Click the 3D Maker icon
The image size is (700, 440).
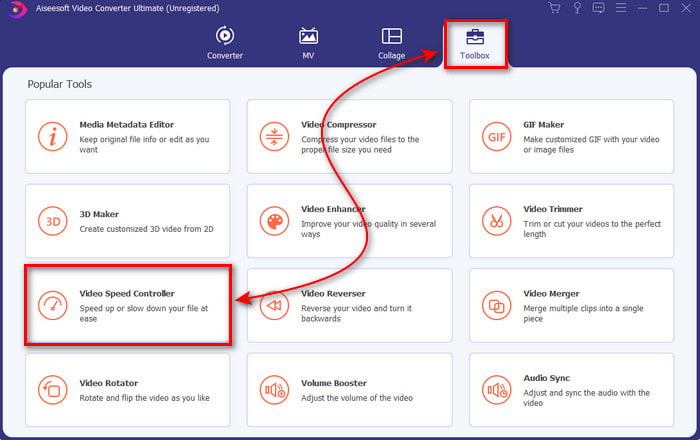coord(52,221)
